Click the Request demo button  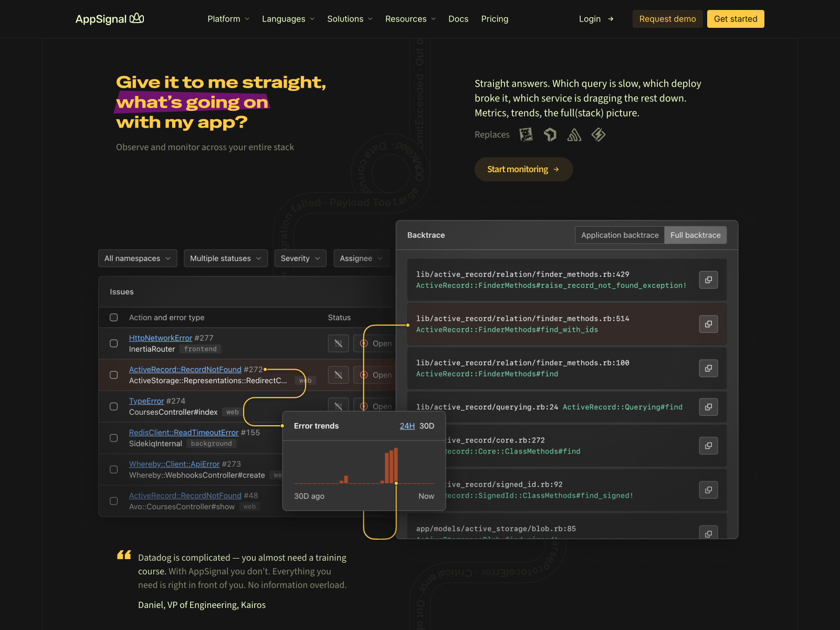click(x=667, y=19)
